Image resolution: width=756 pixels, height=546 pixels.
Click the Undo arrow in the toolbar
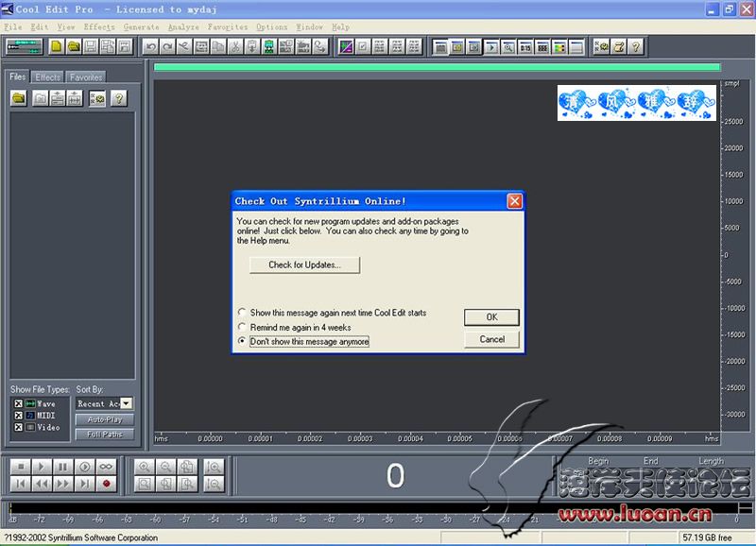coord(151,46)
